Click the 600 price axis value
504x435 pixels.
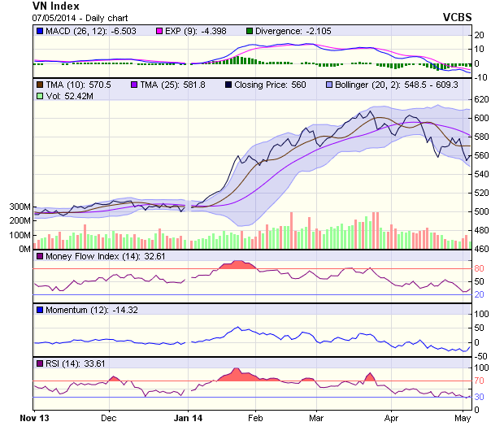tap(483, 118)
